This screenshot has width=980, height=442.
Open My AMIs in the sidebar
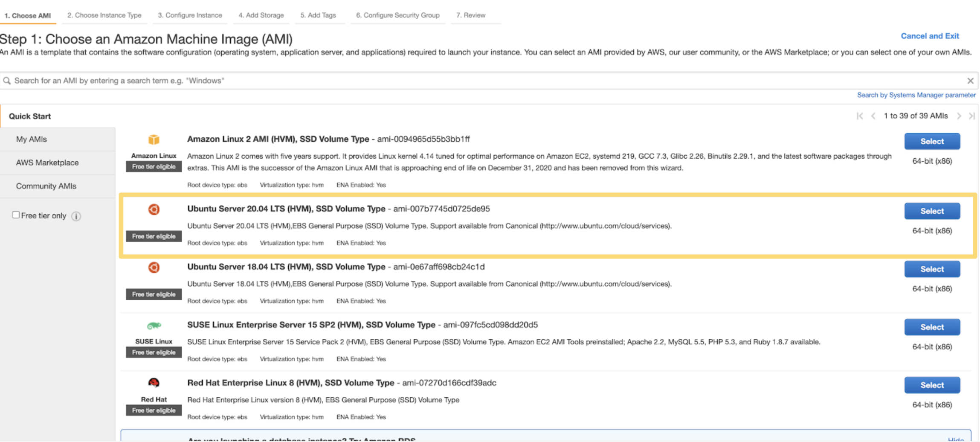[58, 139]
